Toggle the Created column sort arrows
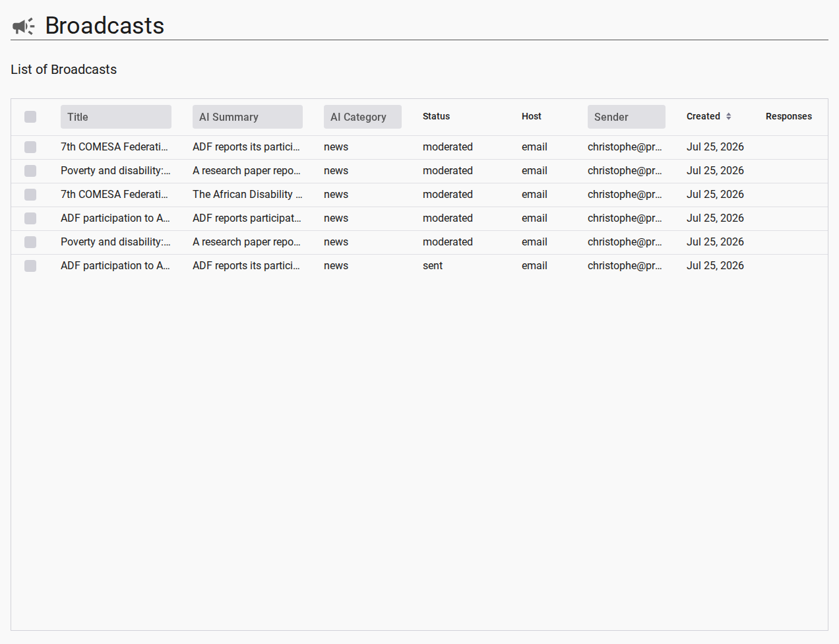The width and height of the screenshot is (839, 644). [728, 116]
